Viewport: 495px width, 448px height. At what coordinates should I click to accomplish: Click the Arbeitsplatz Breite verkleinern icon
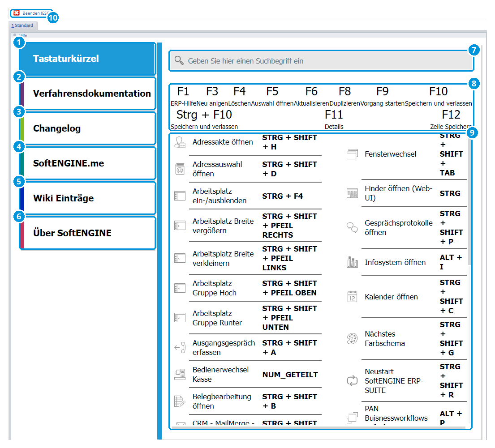pos(180,258)
